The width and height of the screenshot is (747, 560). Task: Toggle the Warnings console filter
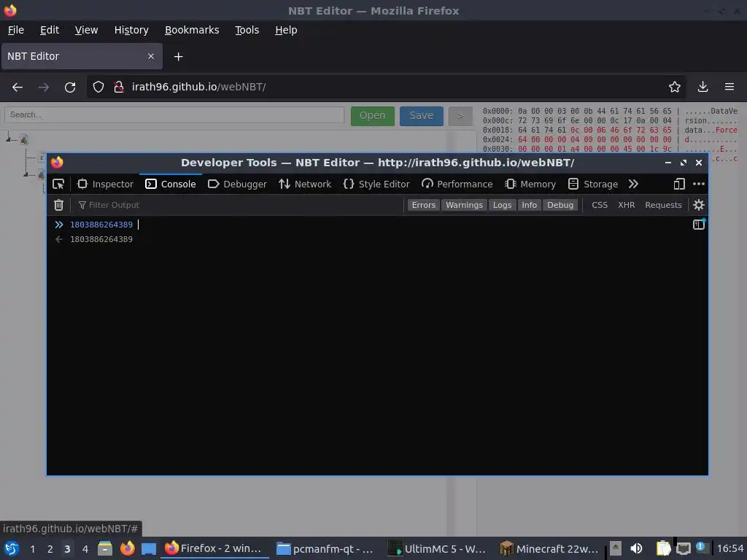464,205
